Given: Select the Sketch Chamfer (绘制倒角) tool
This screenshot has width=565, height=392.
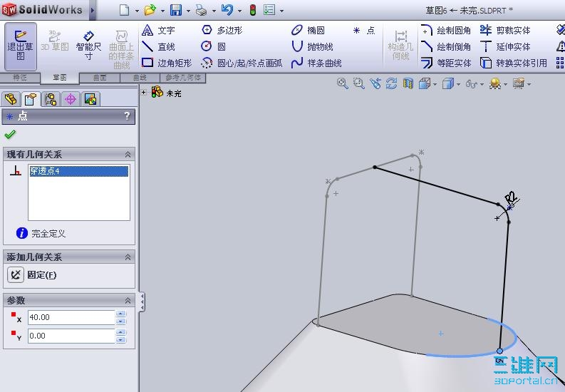Looking at the screenshot, I should click(446, 46).
